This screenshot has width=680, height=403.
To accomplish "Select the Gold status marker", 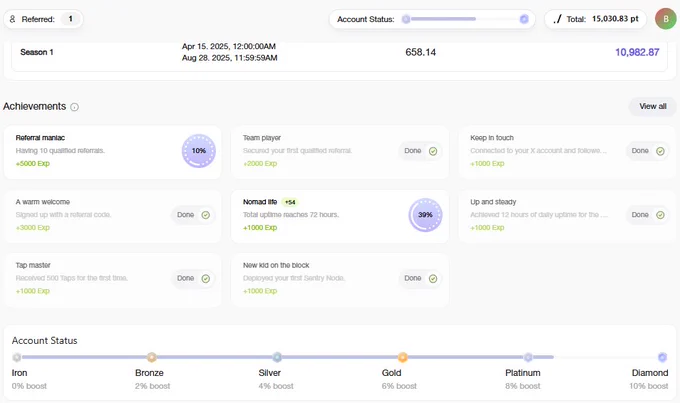I will (402, 357).
